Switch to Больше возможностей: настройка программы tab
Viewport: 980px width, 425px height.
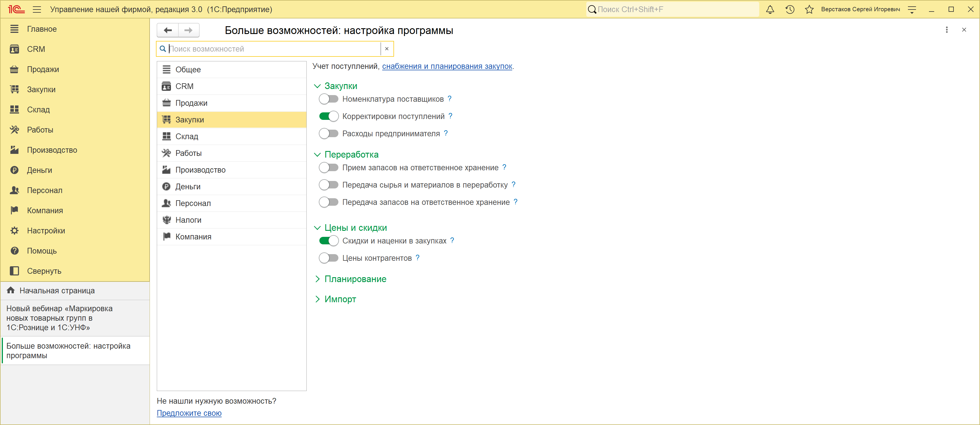(75, 351)
